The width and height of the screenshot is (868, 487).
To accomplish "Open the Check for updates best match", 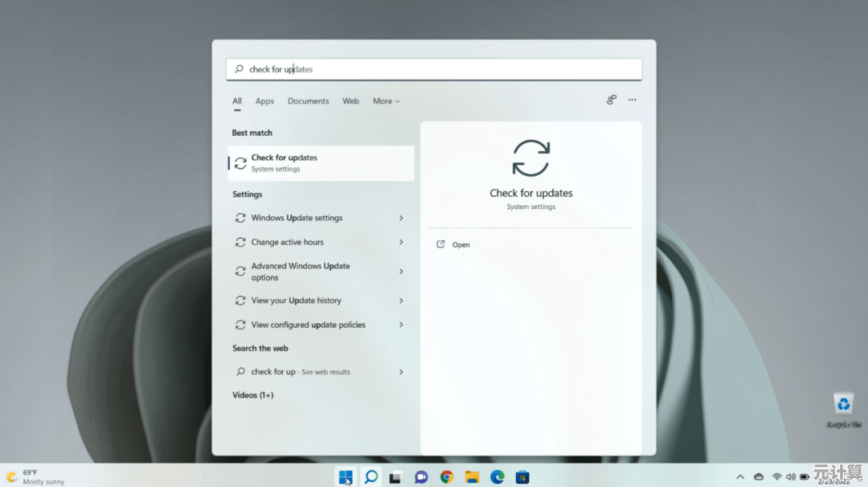I will click(x=320, y=163).
